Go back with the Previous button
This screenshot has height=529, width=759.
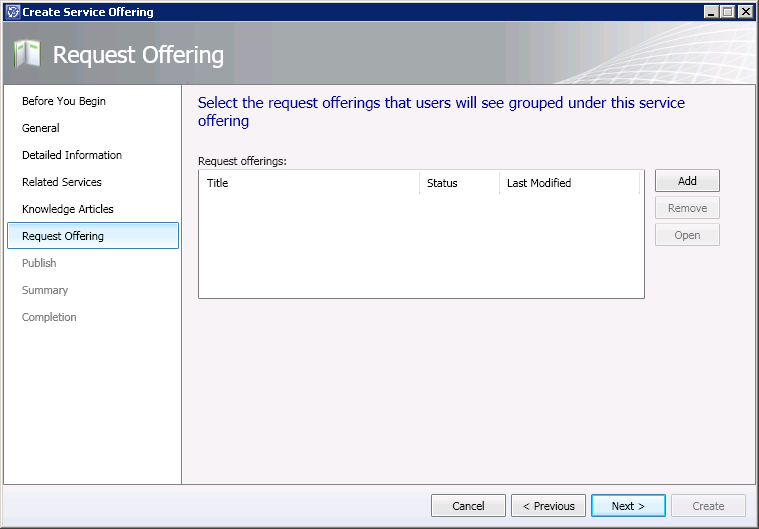tap(548, 506)
